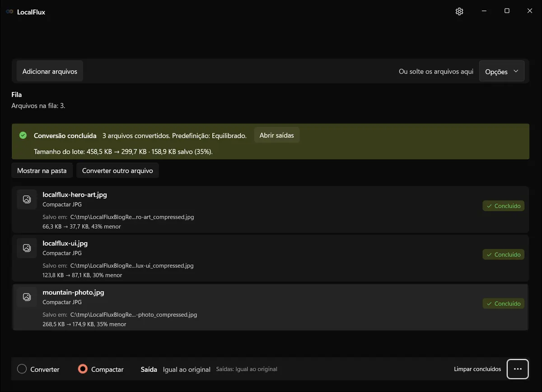
Task: Click saved path ending ro-art_compressed.jpg
Action: pos(132,217)
